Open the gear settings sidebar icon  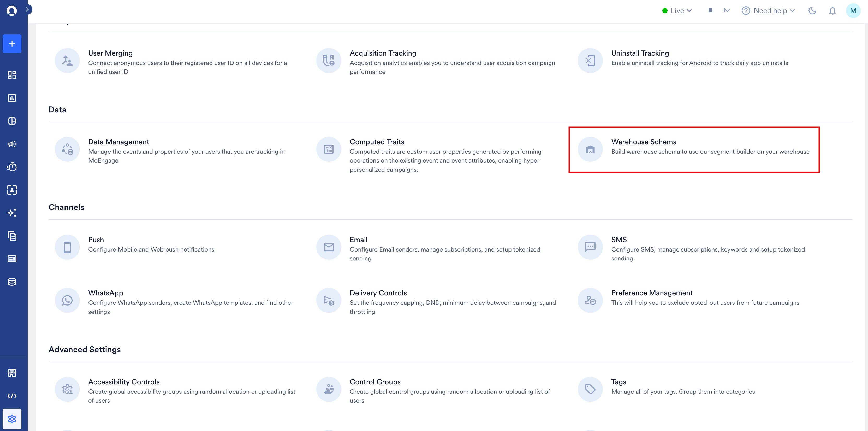click(12, 419)
